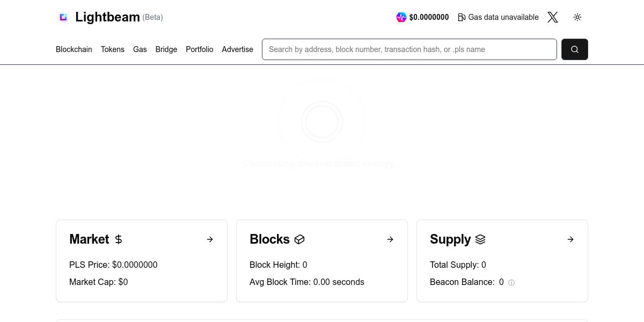Viewport: 644px width, 322px height.
Task: Expand the Supply card via its arrow
Action: click(x=570, y=239)
